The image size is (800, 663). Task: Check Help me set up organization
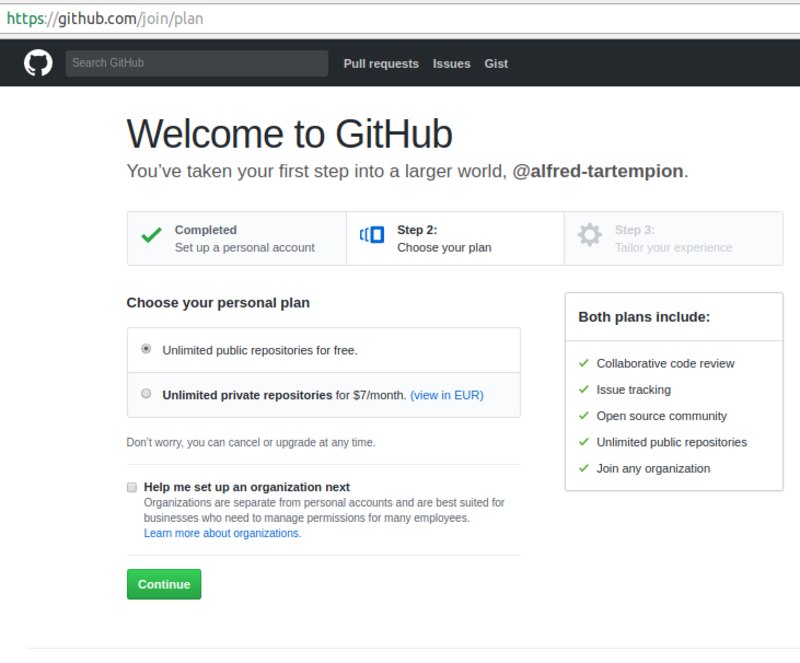(x=132, y=487)
